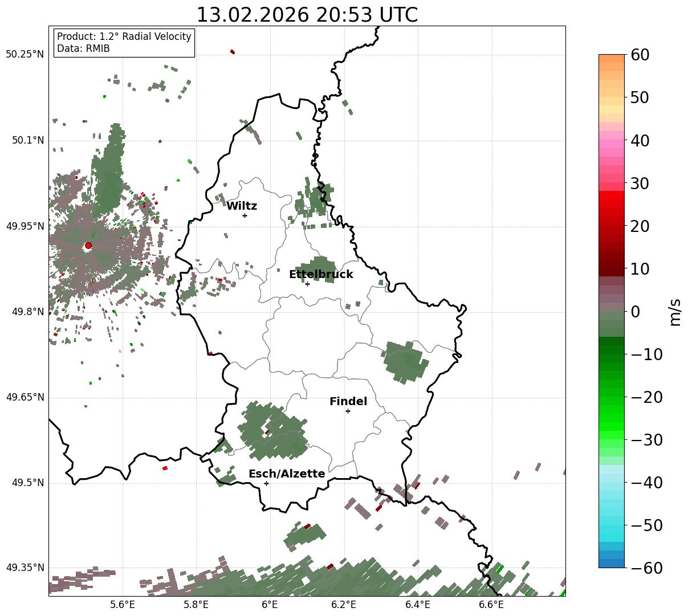688x616 pixels.
Task: Click the colorbar value −30
Action: coord(646,440)
